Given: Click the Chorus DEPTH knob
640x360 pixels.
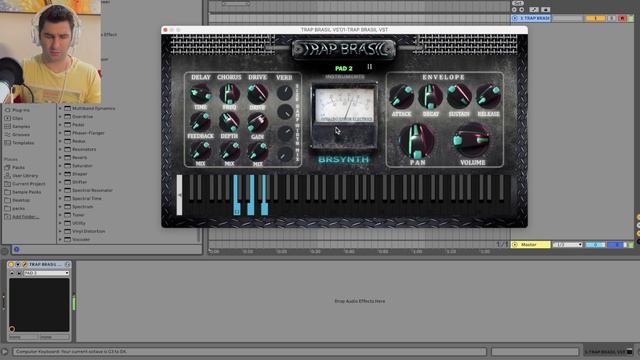Looking at the screenshot, I should click(229, 122).
